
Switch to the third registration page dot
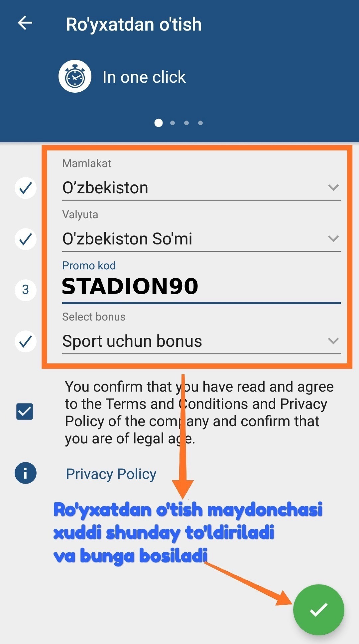pos(186,123)
